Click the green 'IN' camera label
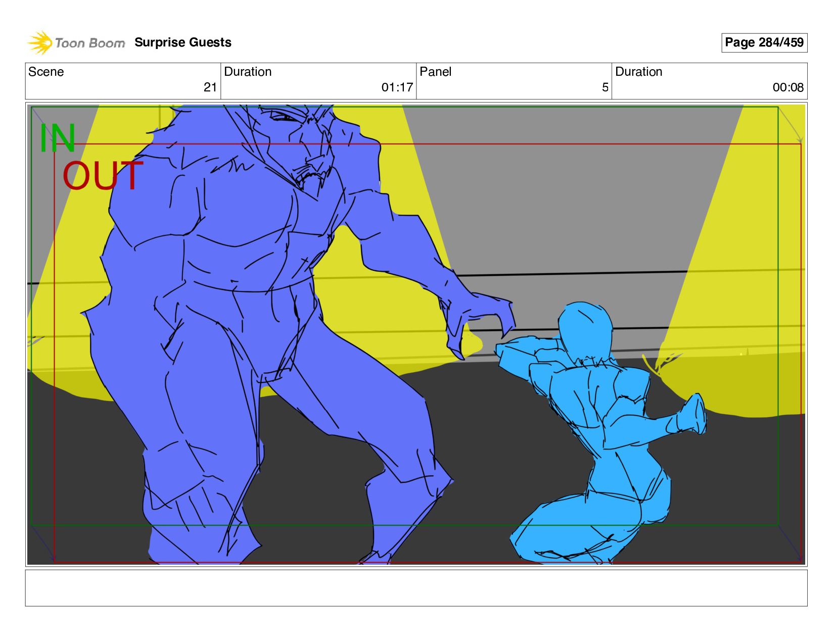The image size is (834, 644). pyautogui.click(x=58, y=138)
